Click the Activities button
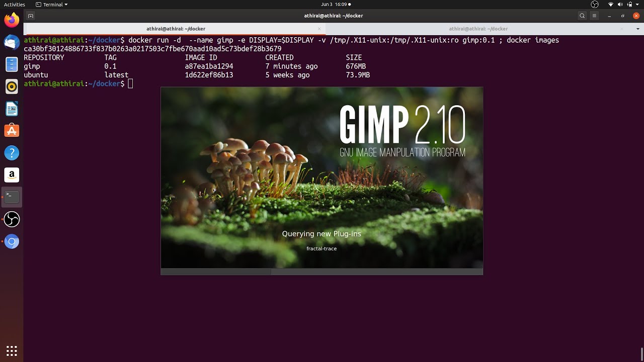This screenshot has height=362, width=644. click(15, 5)
